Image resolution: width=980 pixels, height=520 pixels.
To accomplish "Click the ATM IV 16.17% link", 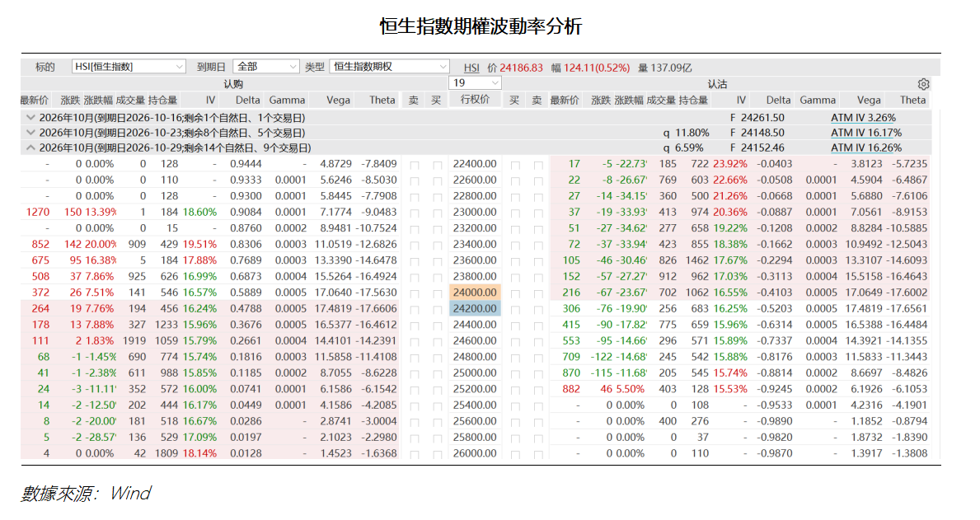I will 866,133.
